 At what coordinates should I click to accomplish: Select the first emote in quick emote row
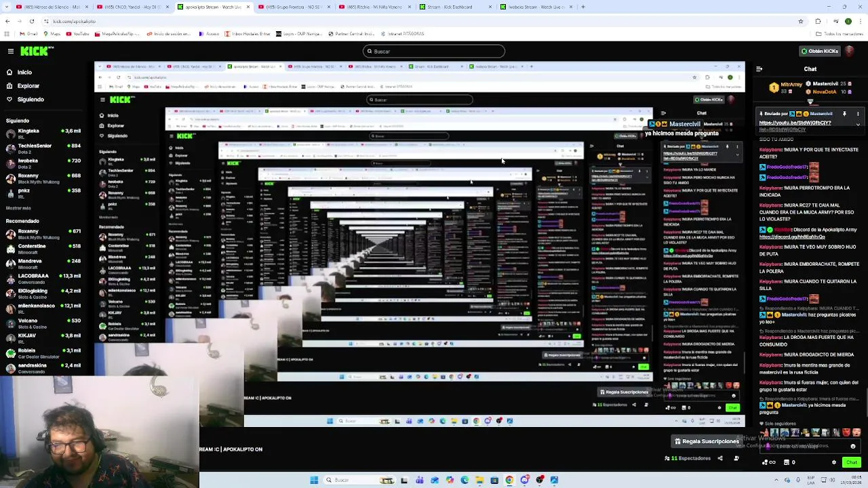[764, 432]
